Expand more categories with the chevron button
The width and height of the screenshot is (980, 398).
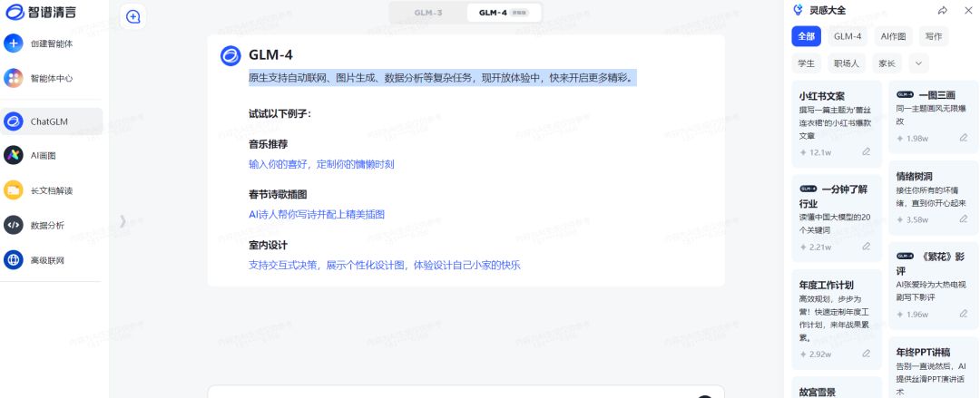918,63
